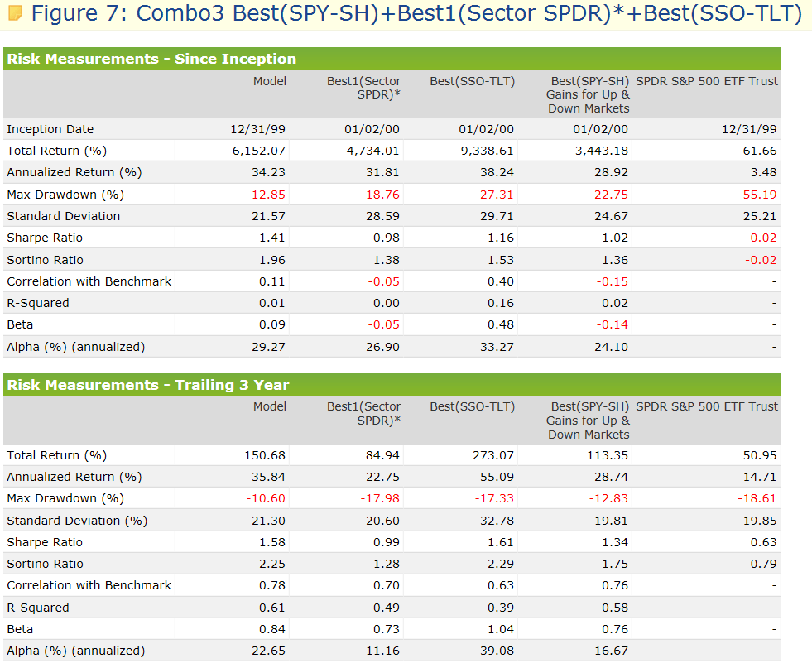Image resolution: width=812 pixels, height=668 pixels.
Task: Click 'Model' column header in Since Inception table
Action: coord(270,81)
